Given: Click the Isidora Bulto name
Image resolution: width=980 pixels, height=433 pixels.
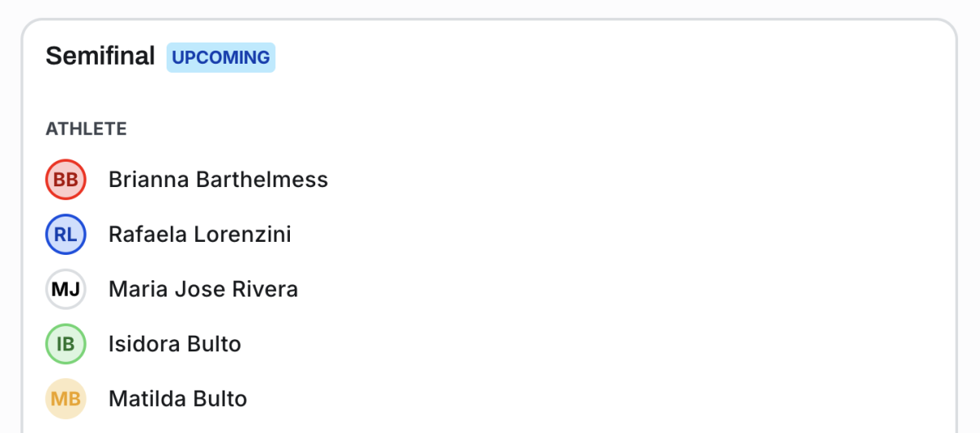Looking at the screenshot, I should [175, 344].
